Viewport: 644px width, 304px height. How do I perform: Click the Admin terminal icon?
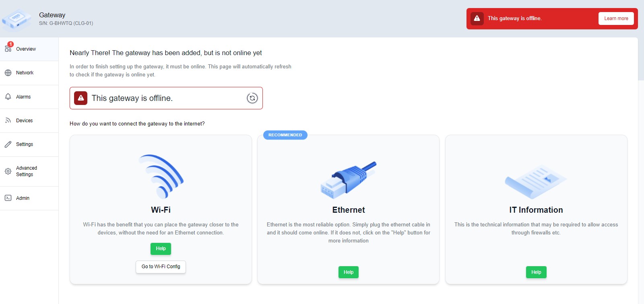(8, 198)
